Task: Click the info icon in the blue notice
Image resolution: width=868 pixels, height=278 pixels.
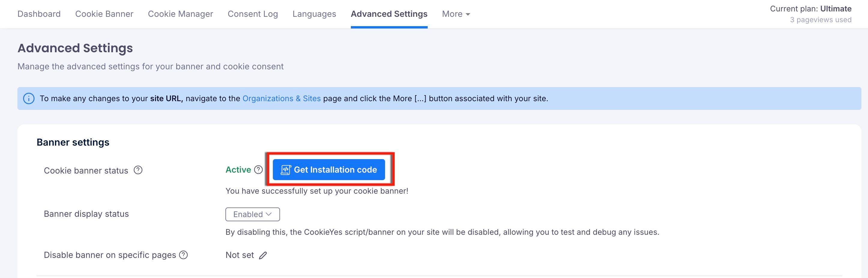Action: pyautogui.click(x=29, y=98)
